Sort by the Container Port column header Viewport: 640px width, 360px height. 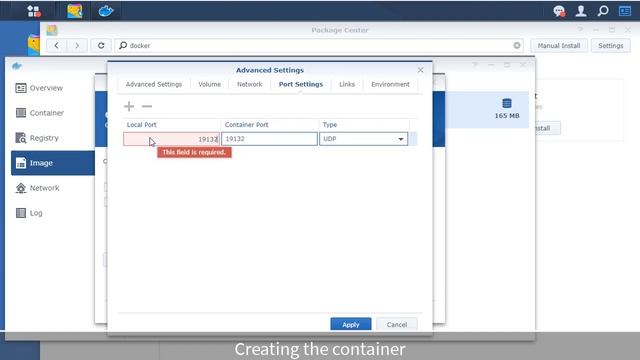coord(269,124)
